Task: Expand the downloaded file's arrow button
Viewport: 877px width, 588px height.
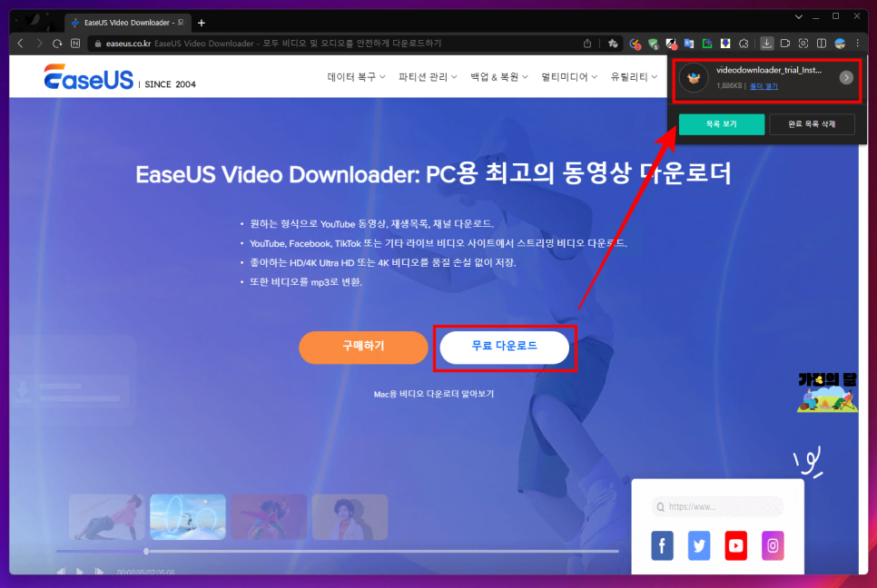Action: tap(846, 78)
